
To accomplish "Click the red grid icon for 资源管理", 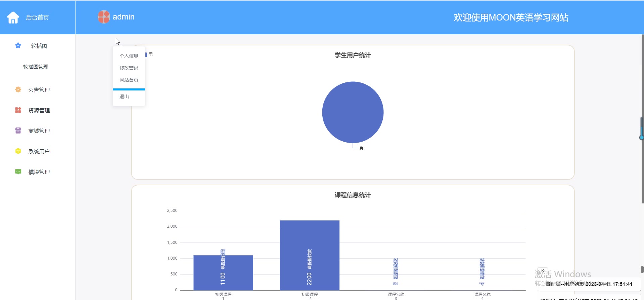I will coord(18,110).
